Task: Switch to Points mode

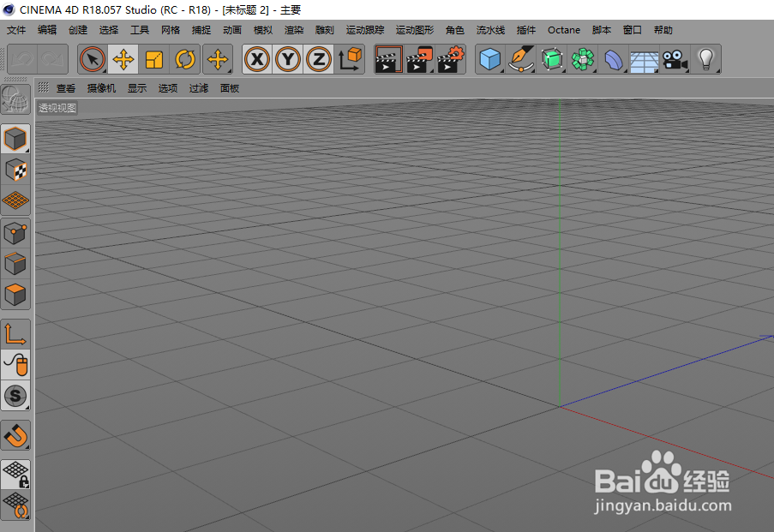Action: click(15, 233)
